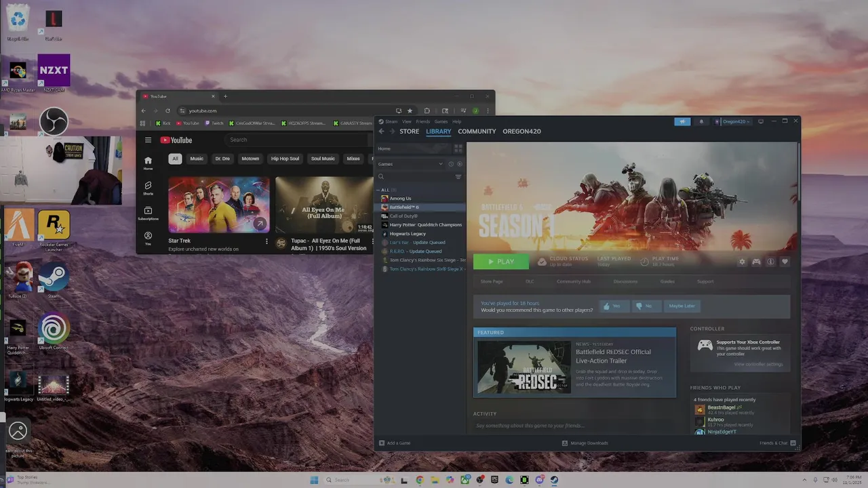Open YouTube Home in sidebar
Viewport: 868px width, 488px height.
(148, 163)
